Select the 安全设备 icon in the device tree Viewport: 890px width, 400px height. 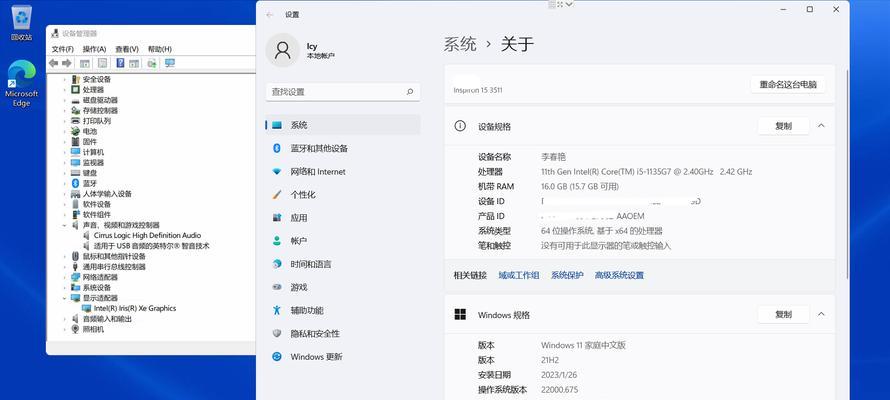point(75,79)
